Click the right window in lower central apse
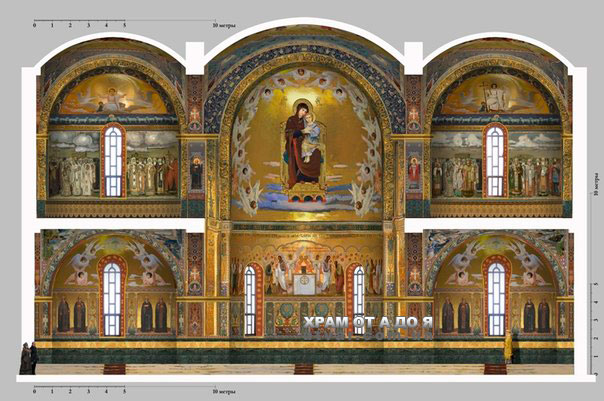The image size is (604, 401). (x=358, y=300)
